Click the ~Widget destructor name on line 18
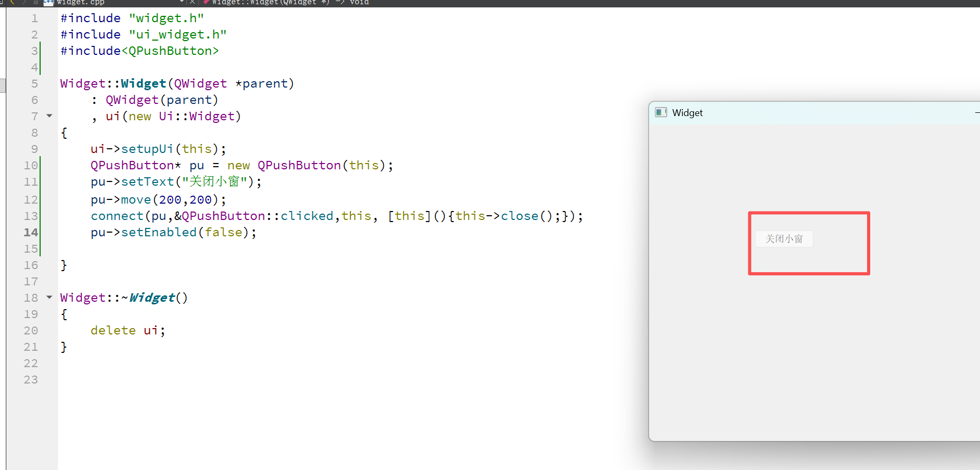Viewport: 980px width, 470px height. 151,298
